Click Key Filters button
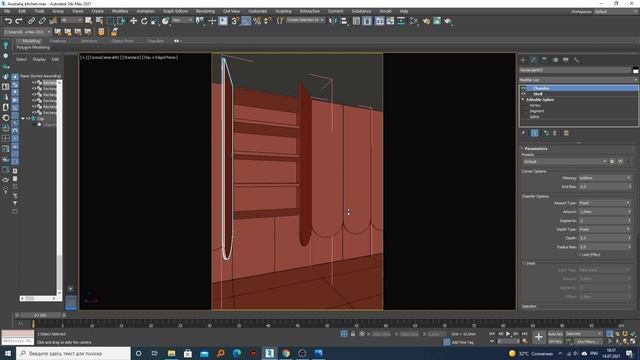The height and width of the screenshot is (360, 640). (x=587, y=341)
